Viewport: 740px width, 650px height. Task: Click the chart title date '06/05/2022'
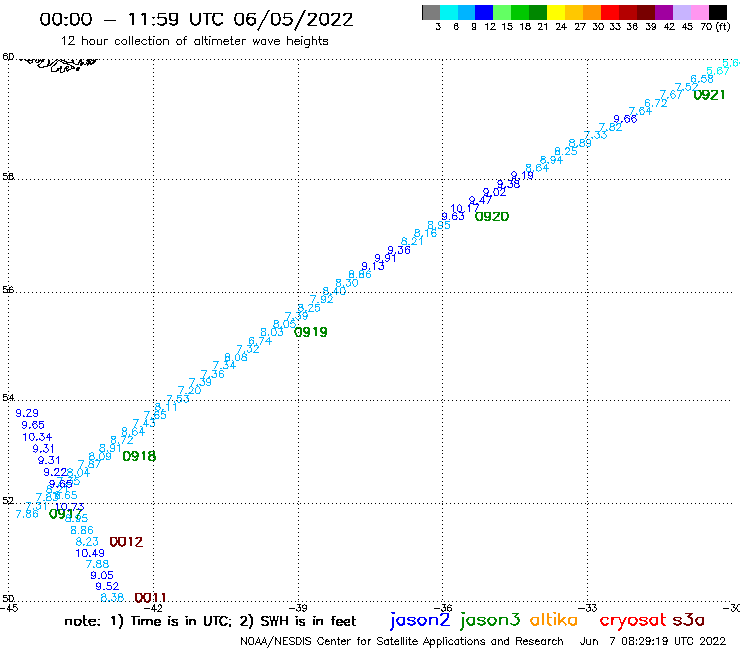pos(293,19)
